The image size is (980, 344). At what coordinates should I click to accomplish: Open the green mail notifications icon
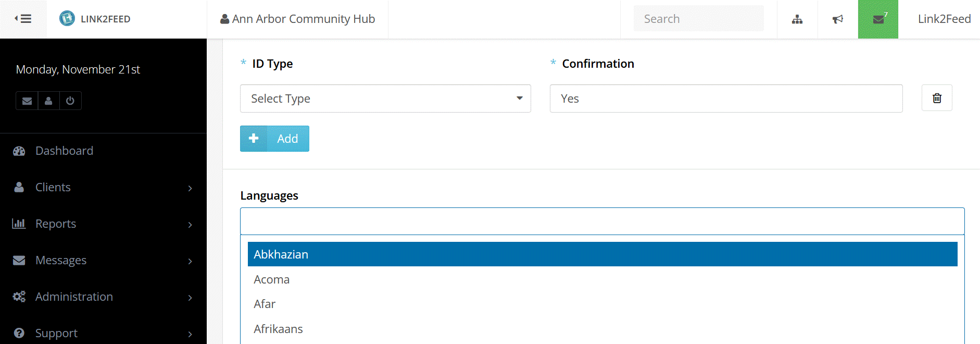(878, 19)
